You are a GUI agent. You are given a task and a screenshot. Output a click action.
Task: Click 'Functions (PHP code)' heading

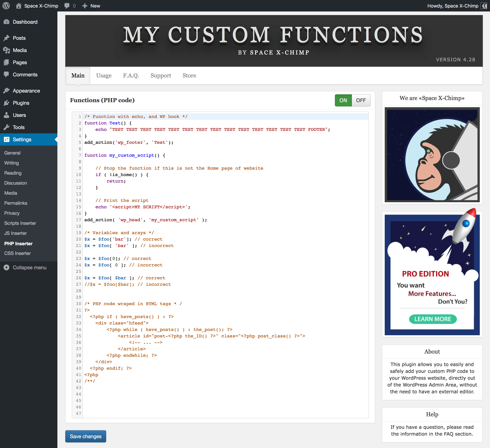coord(102,100)
